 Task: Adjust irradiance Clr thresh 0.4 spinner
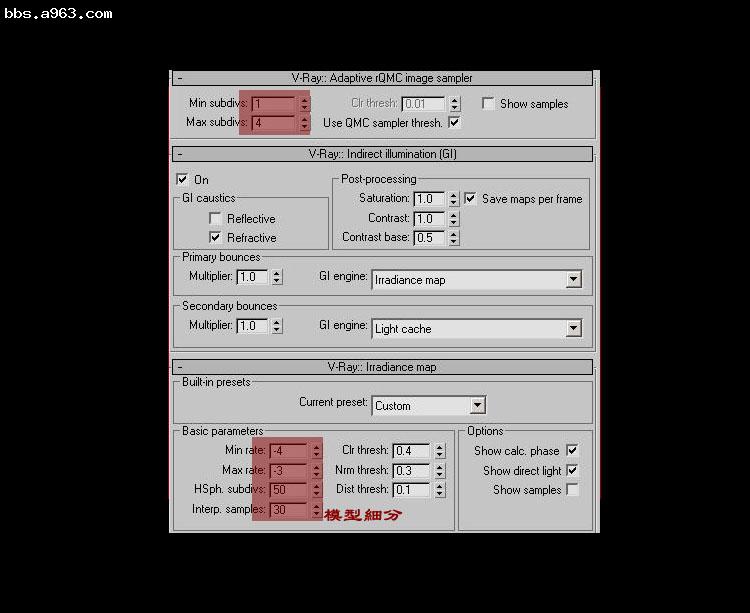(440, 450)
